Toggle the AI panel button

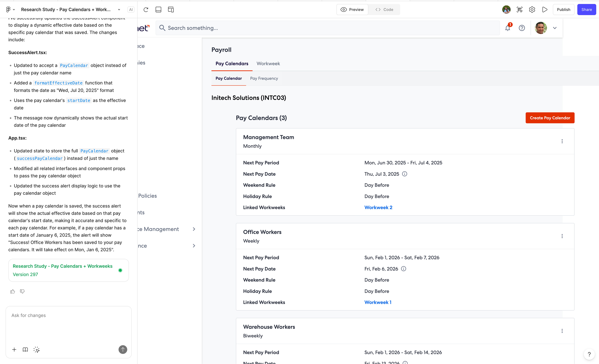[x=131, y=9]
